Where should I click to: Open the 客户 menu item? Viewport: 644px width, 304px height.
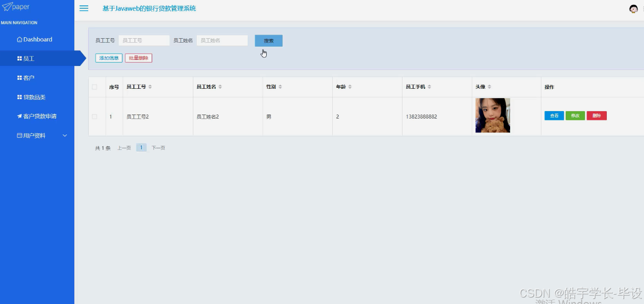coord(37,78)
